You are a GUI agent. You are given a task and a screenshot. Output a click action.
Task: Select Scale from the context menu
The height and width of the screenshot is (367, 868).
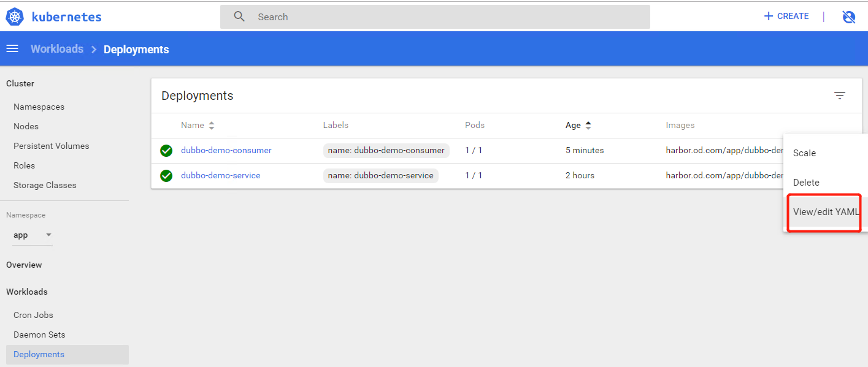click(x=804, y=153)
